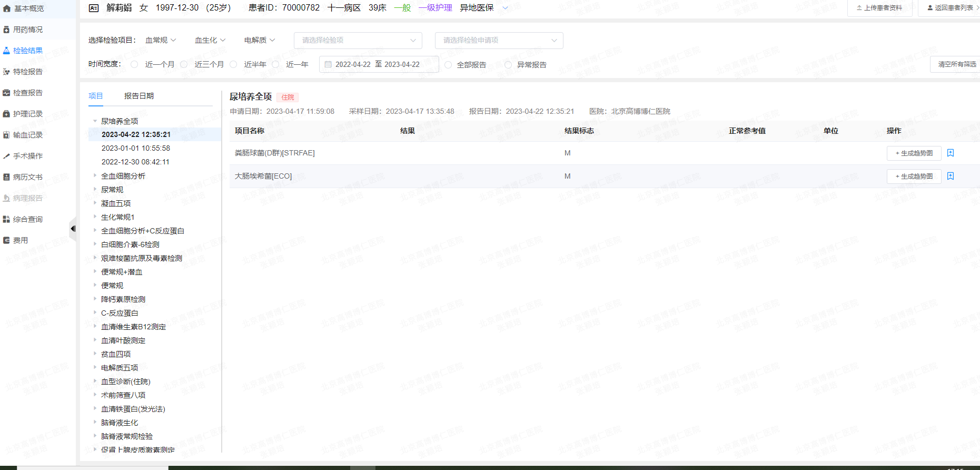Expand the 凝血五项 tree node
Screen dimensions: 980x470
pos(95,203)
